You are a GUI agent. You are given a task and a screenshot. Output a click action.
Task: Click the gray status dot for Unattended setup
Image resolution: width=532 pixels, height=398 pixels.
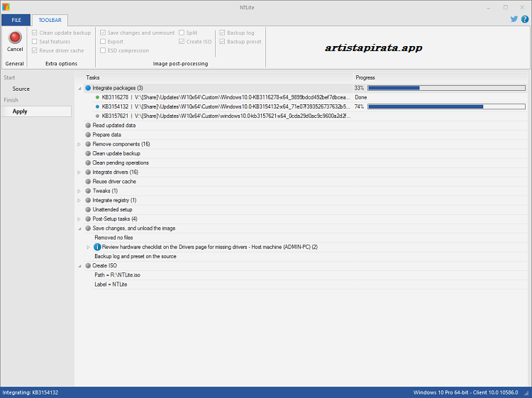88,209
